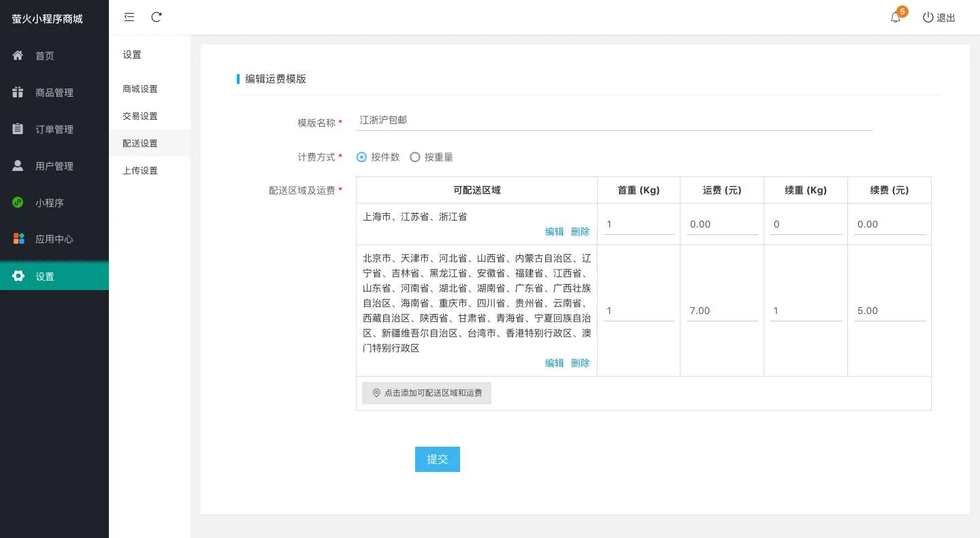Click the home icon in sidebar
This screenshot has width=980, height=538.
tap(18, 55)
